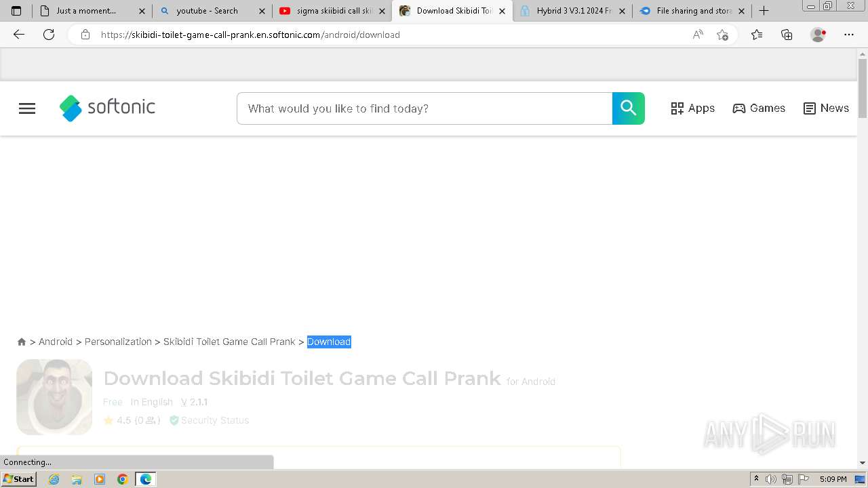The height and width of the screenshot is (488, 868).
Task: Click the highlighted Download breadcrumb
Action: pyautogui.click(x=329, y=342)
